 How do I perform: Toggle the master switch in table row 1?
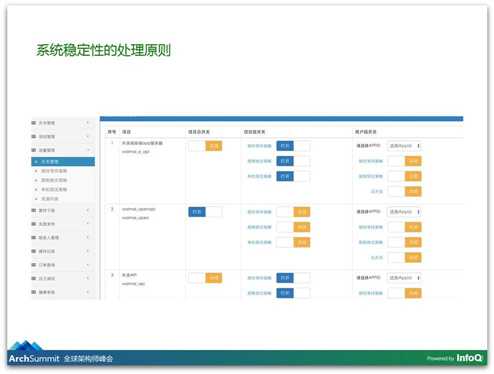(x=205, y=146)
